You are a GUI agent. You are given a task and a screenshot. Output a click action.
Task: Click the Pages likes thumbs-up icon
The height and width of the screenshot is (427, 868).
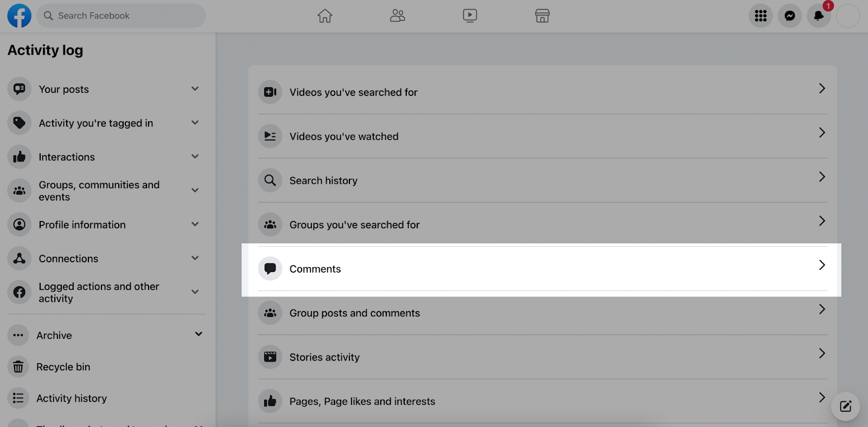(x=270, y=401)
